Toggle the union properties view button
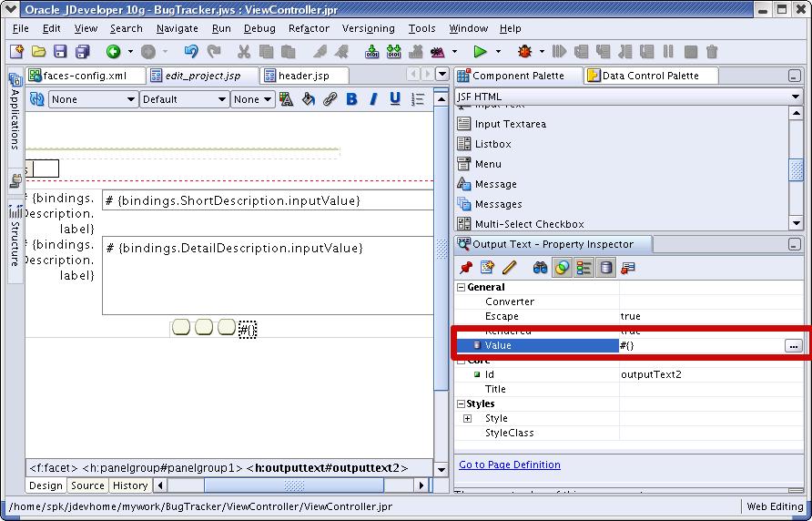Screen dimensions: 812x521 [562, 268]
